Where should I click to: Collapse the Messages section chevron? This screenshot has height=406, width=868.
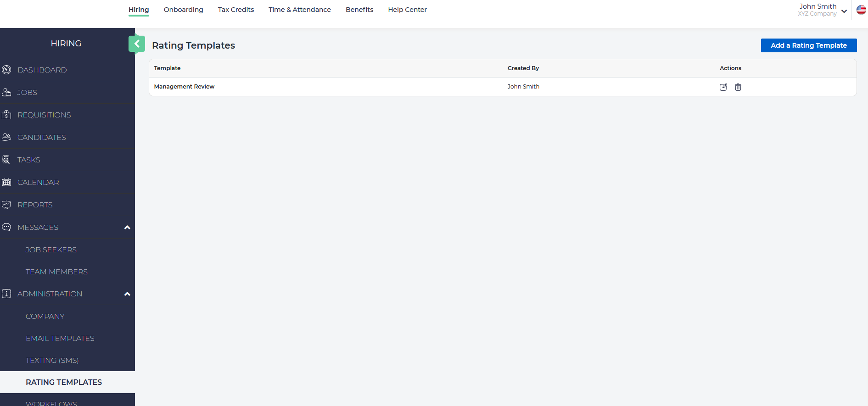pyautogui.click(x=127, y=228)
